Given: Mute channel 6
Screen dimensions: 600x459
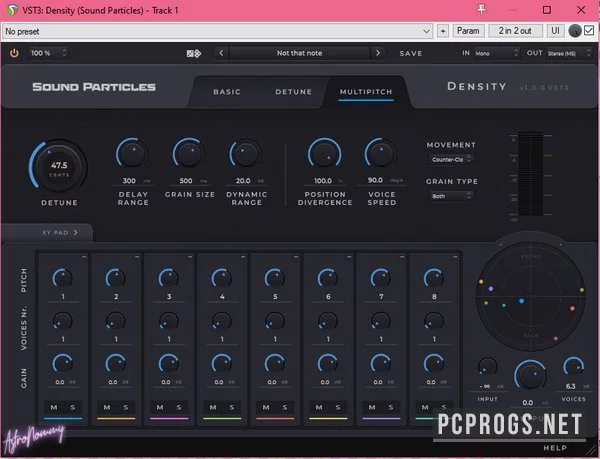Looking at the screenshot, I should (x=319, y=407).
